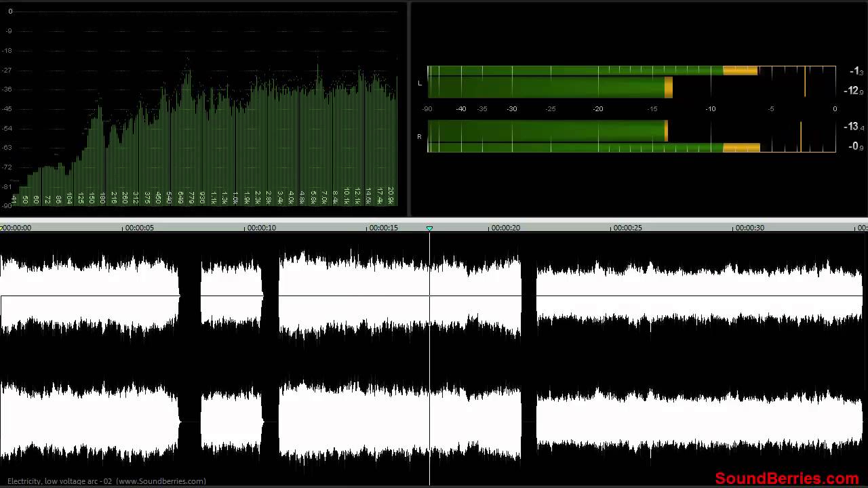Jump to the 00:00:10 timeline label
The height and width of the screenshot is (488, 868).
(x=262, y=228)
